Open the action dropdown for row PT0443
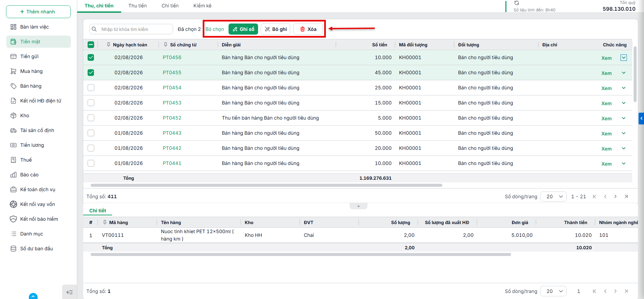644x299 pixels. coord(624,133)
